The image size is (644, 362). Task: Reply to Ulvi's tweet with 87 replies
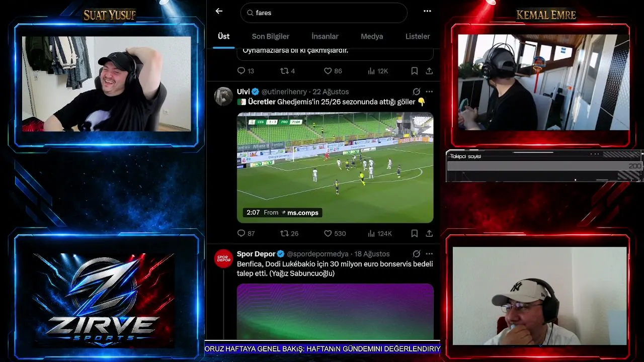(246, 233)
